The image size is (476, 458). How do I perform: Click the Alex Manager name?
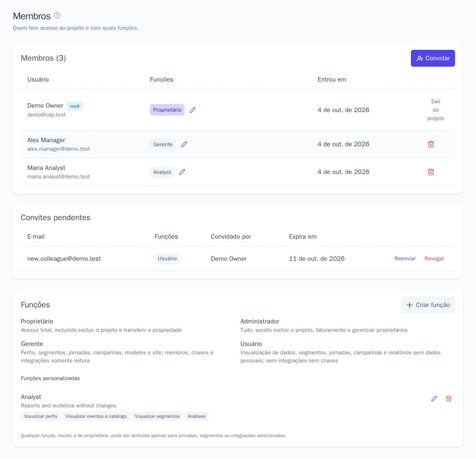[46, 140]
